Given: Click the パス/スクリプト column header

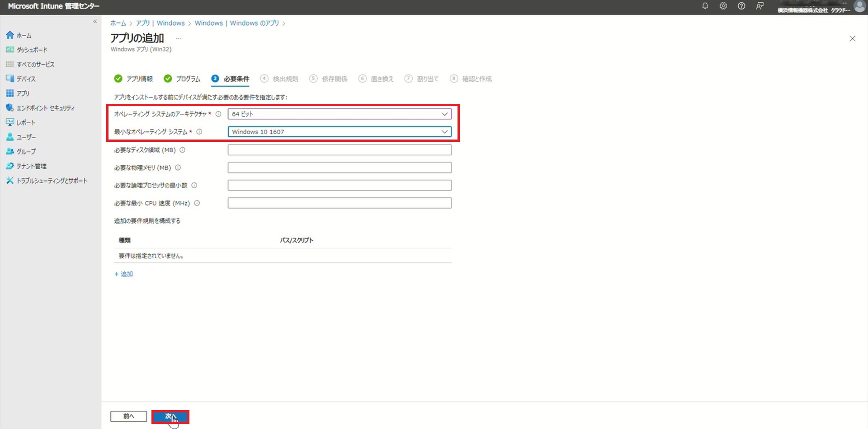Looking at the screenshot, I should click(297, 240).
